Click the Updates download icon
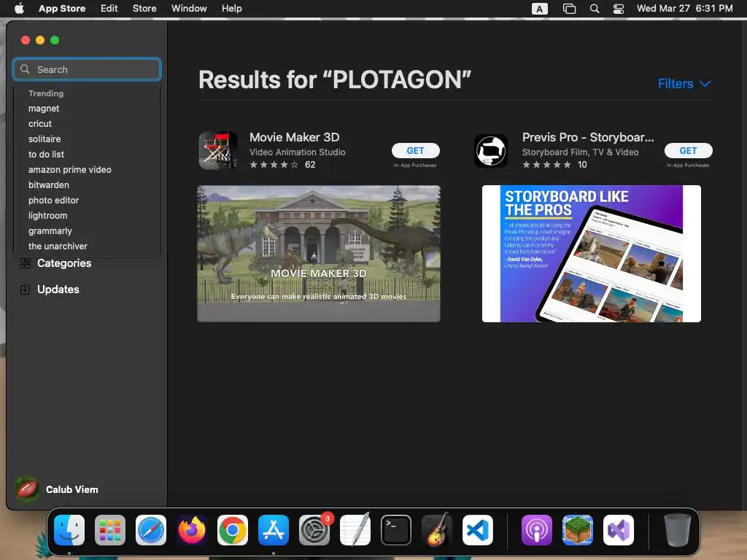This screenshot has width=747, height=560. (x=26, y=289)
